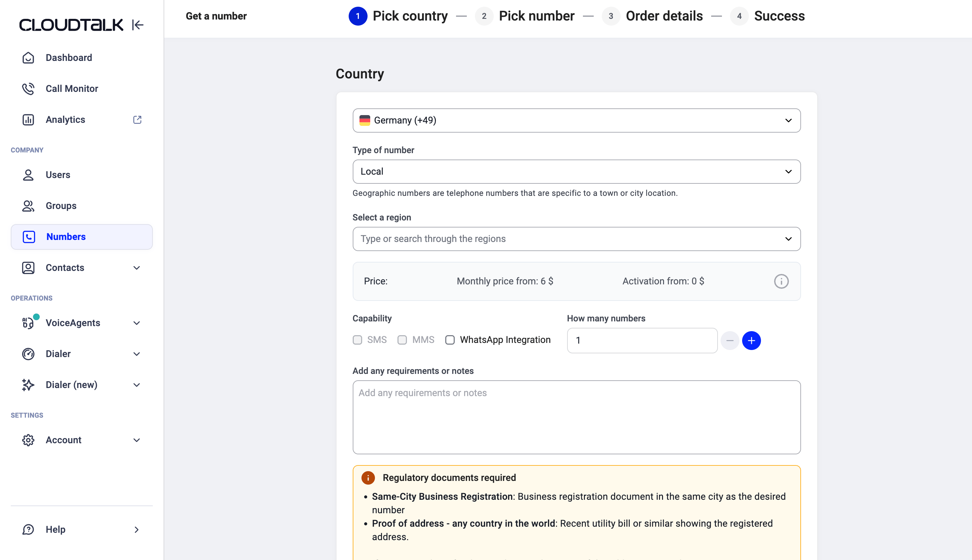Open the Help submenu arrow
This screenshot has width=972, height=560.
point(137,529)
